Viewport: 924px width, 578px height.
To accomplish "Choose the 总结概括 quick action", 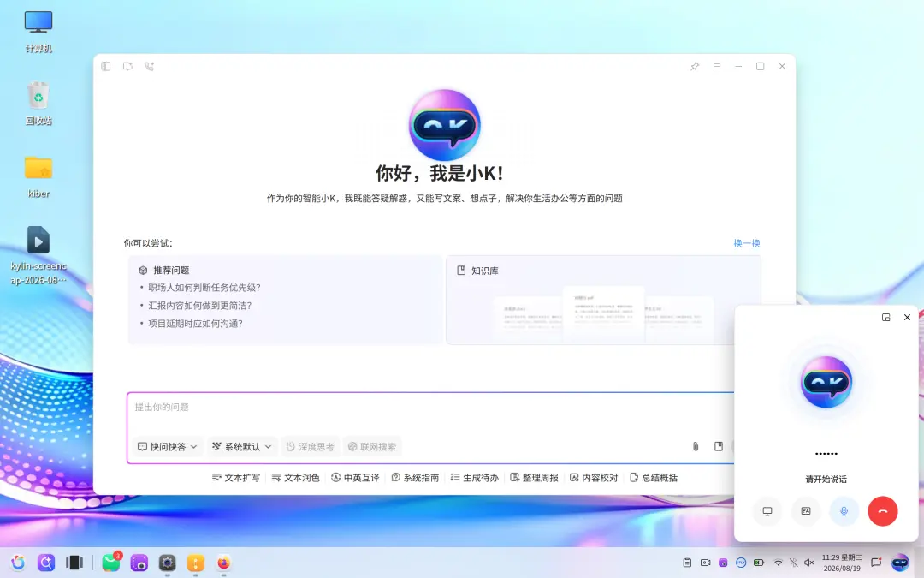I will (x=654, y=477).
